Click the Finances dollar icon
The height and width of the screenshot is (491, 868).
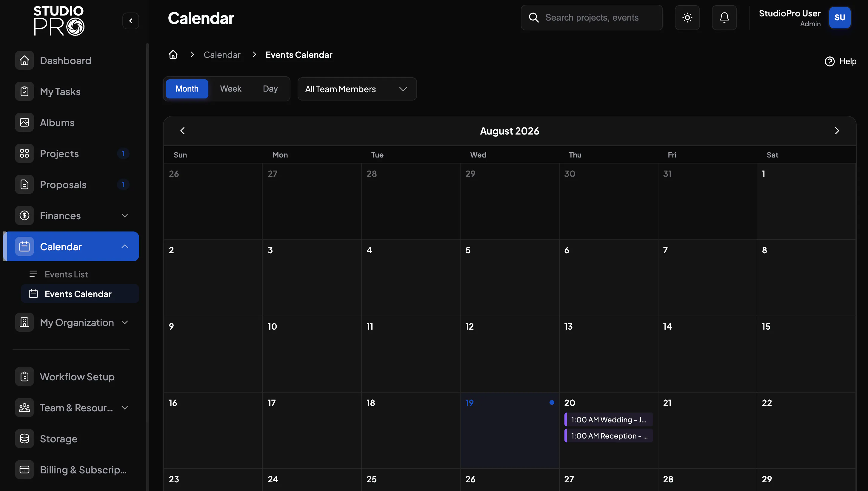[24, 215]
